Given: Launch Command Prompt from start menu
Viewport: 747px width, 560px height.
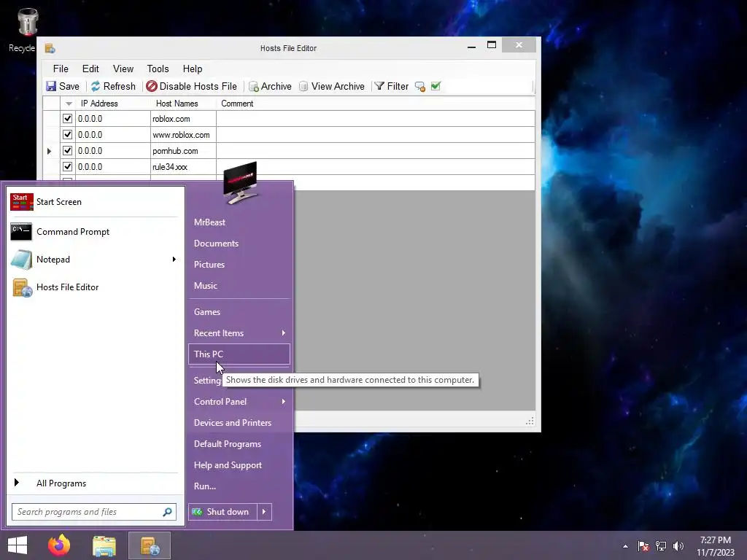Looking at the screenshot, I should 94,232.
